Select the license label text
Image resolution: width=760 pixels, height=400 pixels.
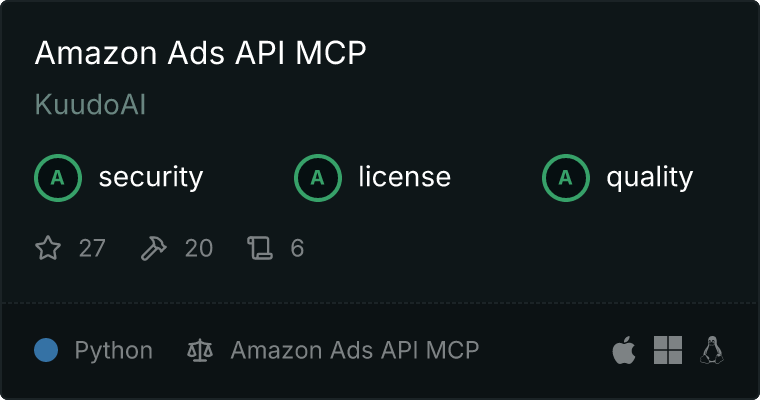pos(405,176)
